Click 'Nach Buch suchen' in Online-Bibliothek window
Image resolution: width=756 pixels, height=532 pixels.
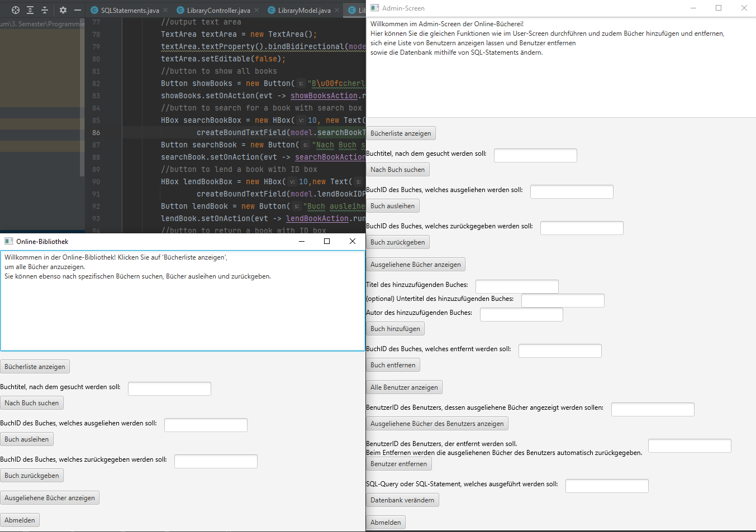point(32,403)
